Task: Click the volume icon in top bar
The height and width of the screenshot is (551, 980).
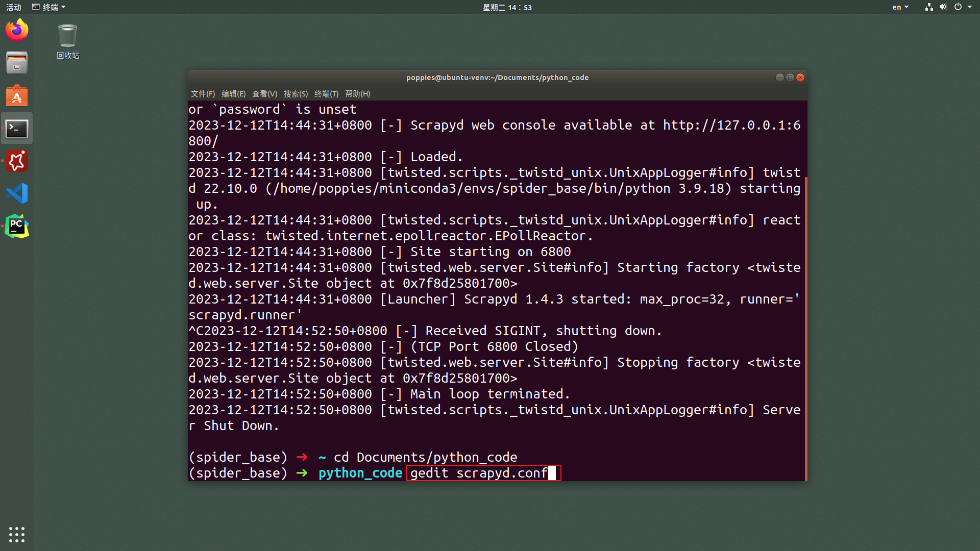Action: (x=943, y=7)
